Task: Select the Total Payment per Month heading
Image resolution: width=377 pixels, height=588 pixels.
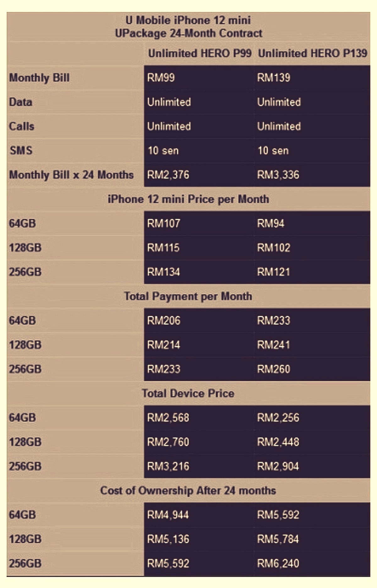Action: 188,296
